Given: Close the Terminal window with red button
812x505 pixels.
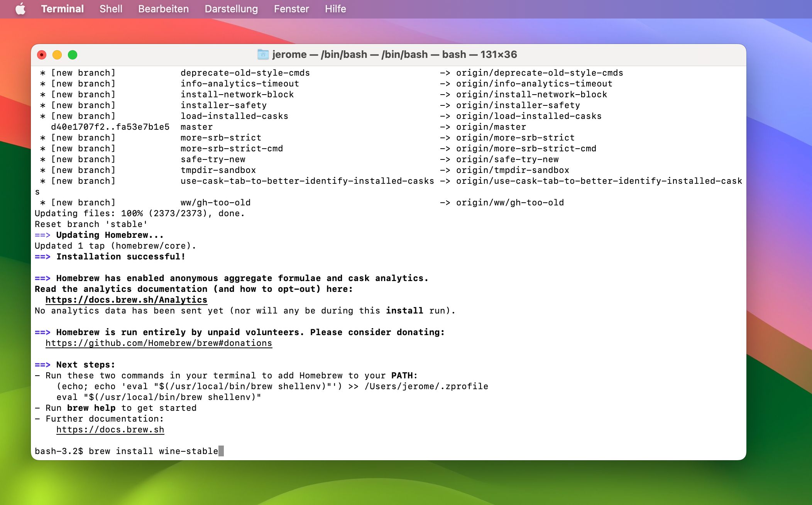Looking at the screenshot, I should [x=42, y=55].
